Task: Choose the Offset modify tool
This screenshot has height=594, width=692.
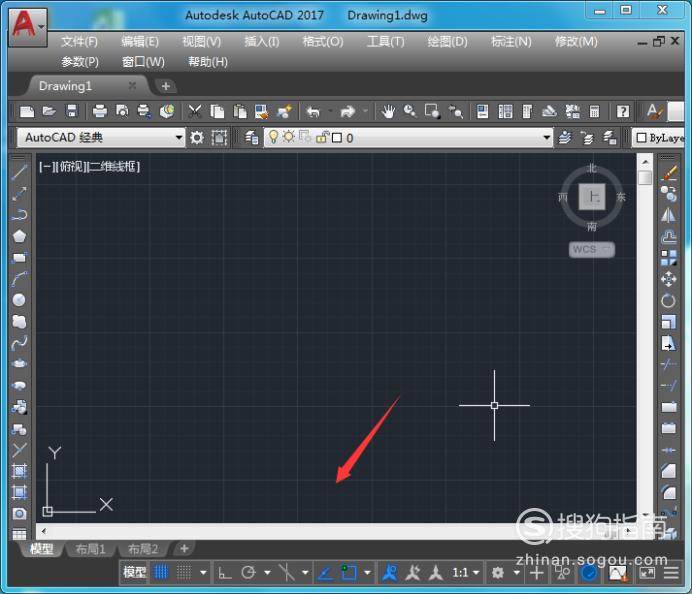Action: point(669,237)
